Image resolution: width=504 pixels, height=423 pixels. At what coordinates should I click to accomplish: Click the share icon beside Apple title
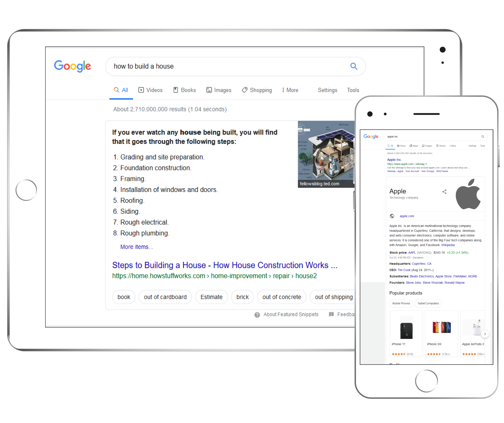[x=445, y=192]
